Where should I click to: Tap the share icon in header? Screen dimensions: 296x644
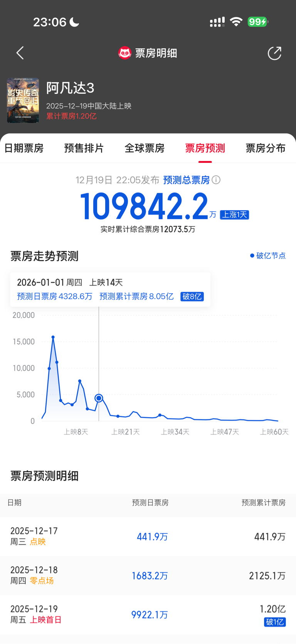click(x=274, y=53)
